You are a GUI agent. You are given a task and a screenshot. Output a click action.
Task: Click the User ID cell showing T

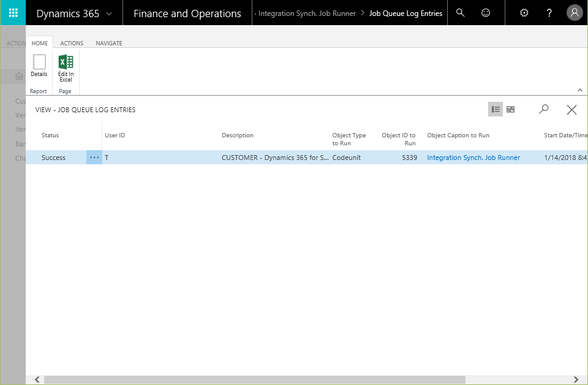tap(107, 158)
